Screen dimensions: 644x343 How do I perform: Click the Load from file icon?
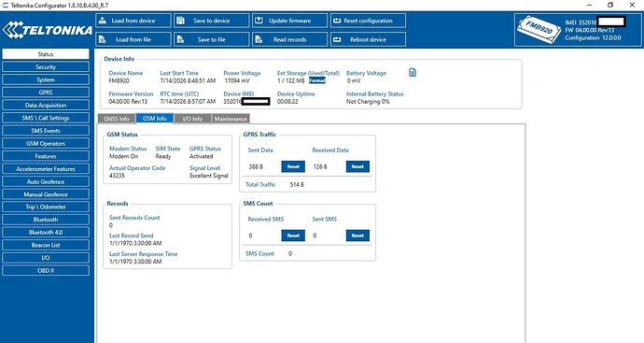[103, 39]
